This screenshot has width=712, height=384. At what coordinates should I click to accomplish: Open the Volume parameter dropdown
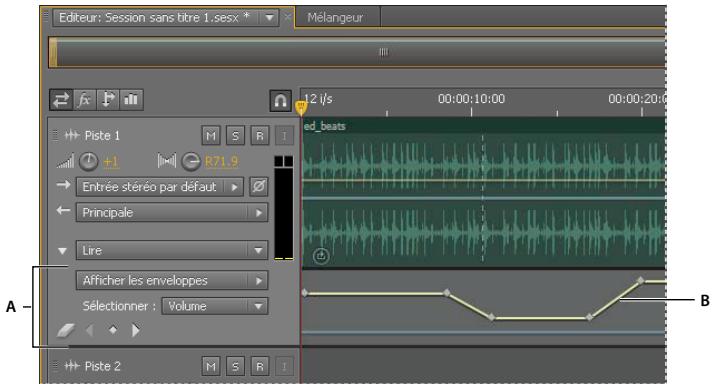pyautogui.click(x=215, y=306)
